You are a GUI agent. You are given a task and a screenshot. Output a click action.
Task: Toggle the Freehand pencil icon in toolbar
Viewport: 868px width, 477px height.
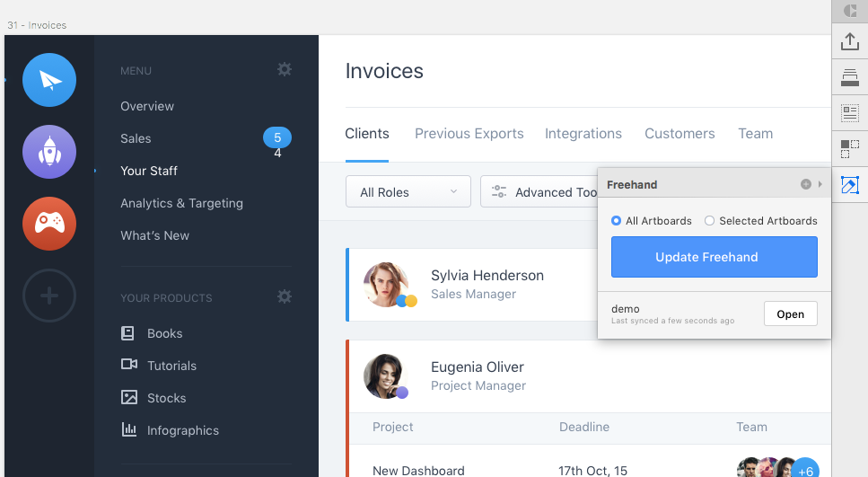pyautogui.click(x=850, y=185)
